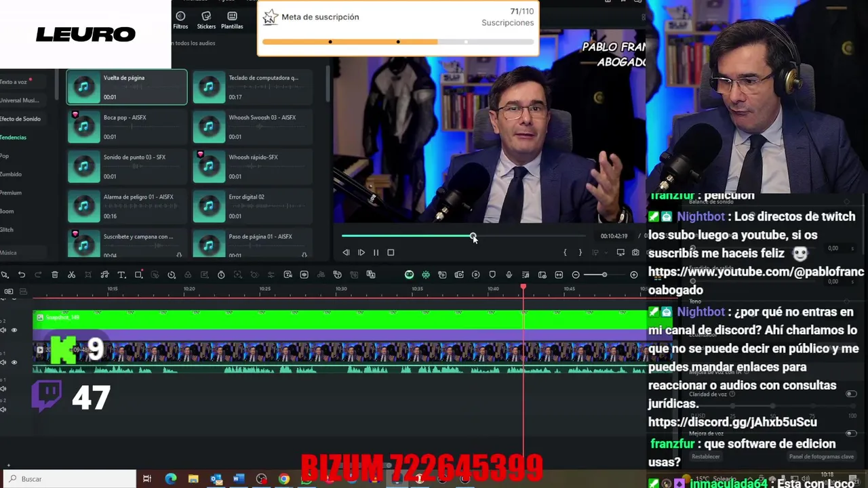Click the undo arrow in timeline toolbar
The width and height of the screenshot is (868, 488).
(x=22, y=274)
